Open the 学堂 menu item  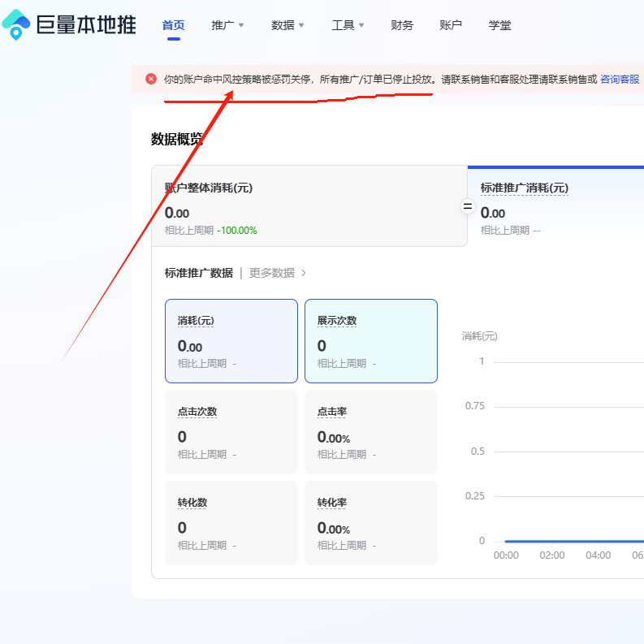499,25
